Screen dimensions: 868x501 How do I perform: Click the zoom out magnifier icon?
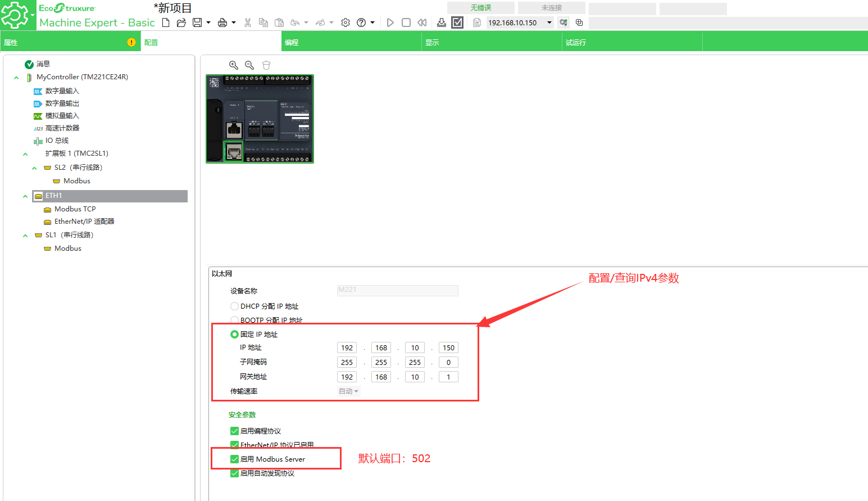(x=249, y=65)
